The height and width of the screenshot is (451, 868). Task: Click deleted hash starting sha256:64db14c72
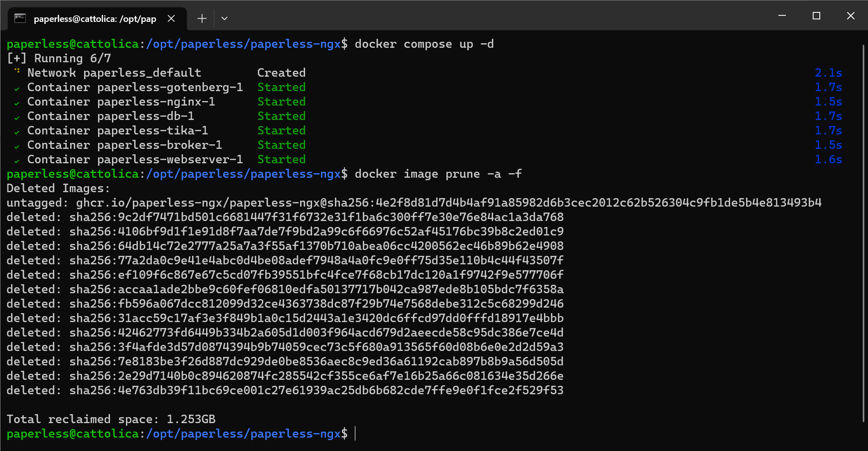coord(317,246)
